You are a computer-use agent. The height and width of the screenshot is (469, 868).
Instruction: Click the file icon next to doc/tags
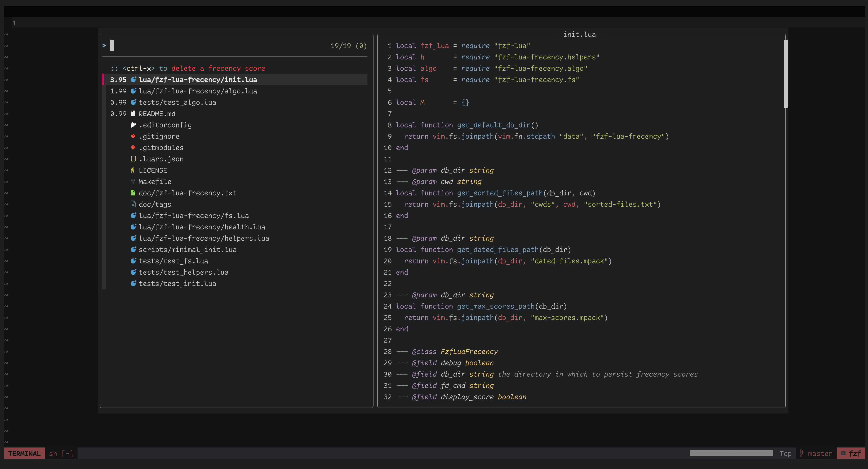[x=133, y=204]
